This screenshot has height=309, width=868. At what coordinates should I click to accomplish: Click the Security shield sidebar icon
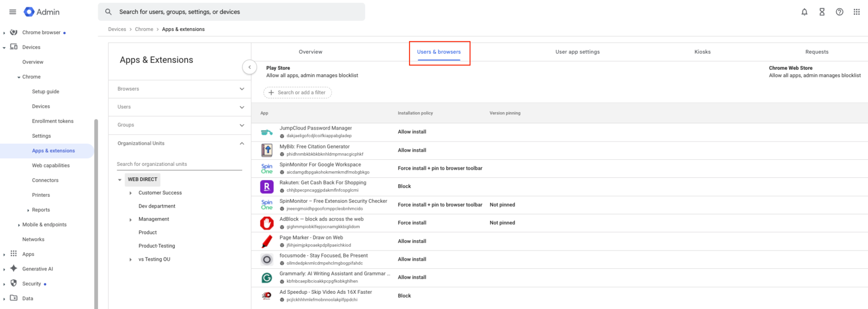[x=14, y=283]
